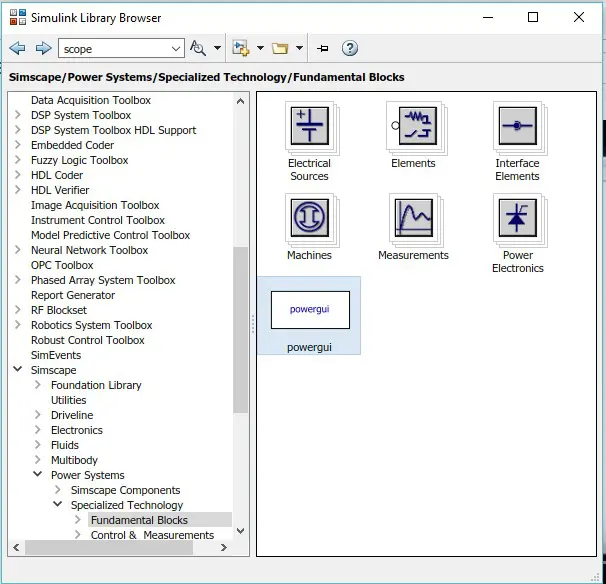Viewport: 606px width, 584px height.
Task: Open the Machines library icon
Action: [310, 218]
